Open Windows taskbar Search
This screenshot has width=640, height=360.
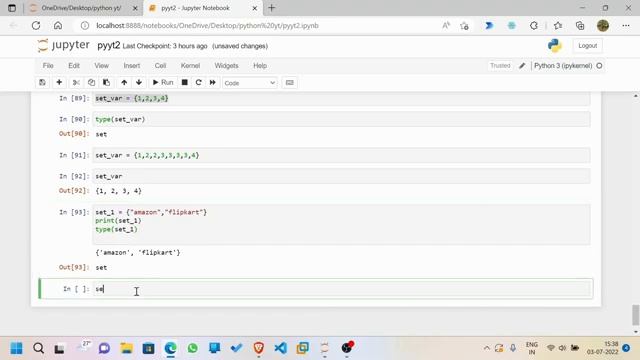[x=39, y=348]
